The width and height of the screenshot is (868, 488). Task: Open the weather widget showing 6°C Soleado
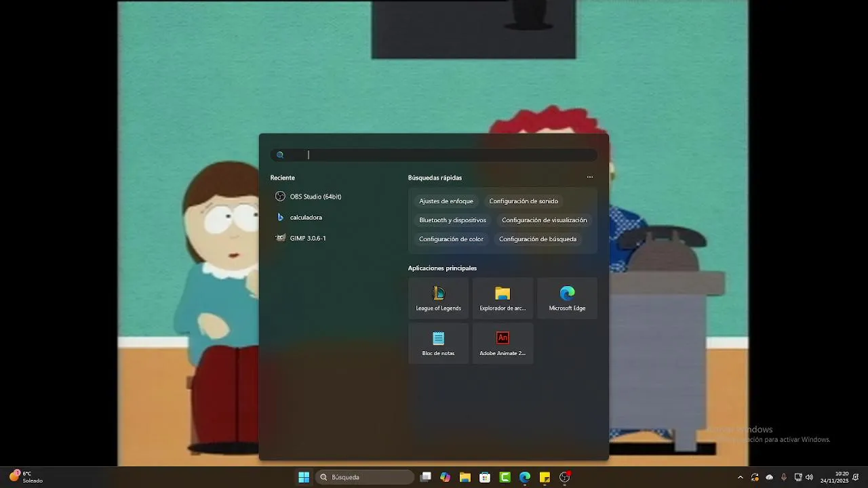tap(25, 477)
